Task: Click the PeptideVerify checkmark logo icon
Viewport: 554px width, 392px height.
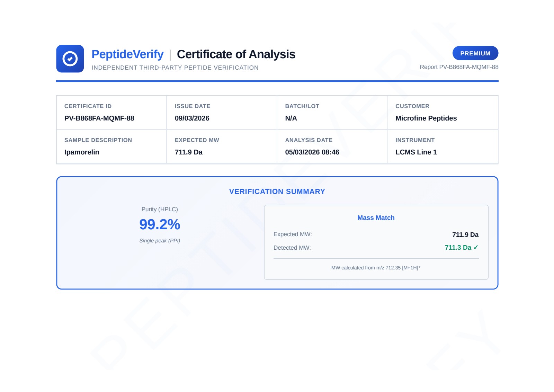Action: tap(70, 59)
